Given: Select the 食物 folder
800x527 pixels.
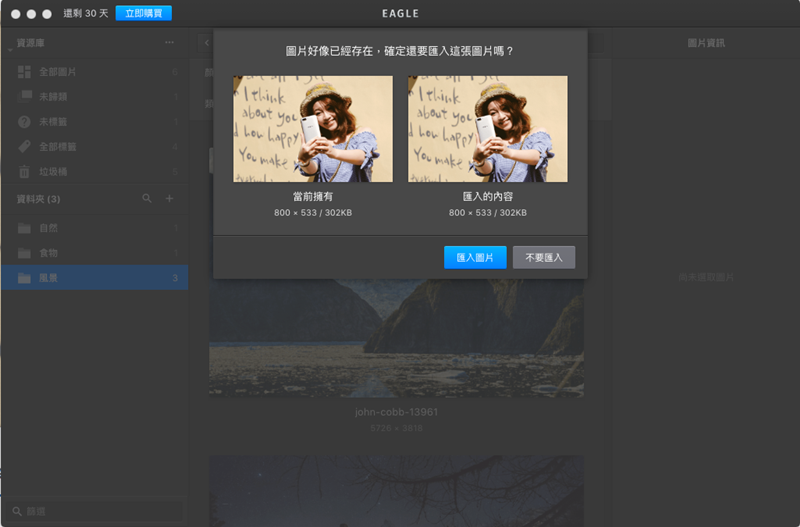Looking at the screenshot, I should 94,253.
